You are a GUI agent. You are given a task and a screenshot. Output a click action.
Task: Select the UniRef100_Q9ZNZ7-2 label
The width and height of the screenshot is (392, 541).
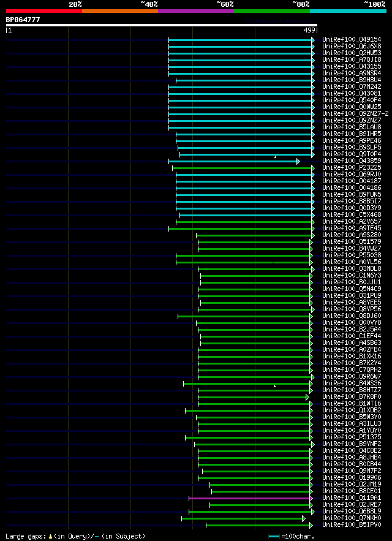(x=355, y=114)
